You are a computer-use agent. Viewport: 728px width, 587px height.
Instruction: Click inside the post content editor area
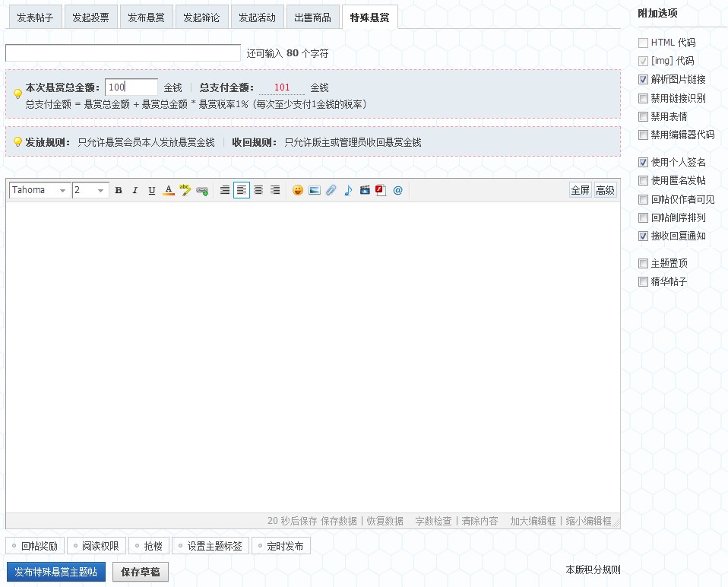coord(313,357)
